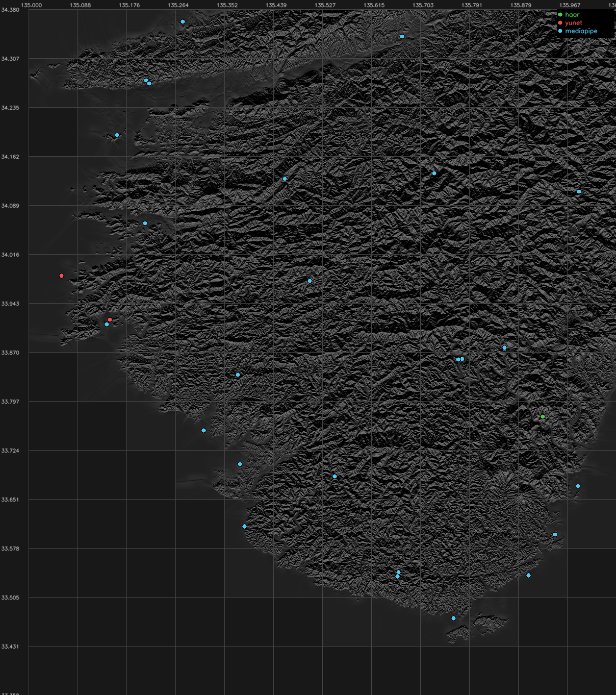Click the longitude label 135.791

[x=472, y=5]
